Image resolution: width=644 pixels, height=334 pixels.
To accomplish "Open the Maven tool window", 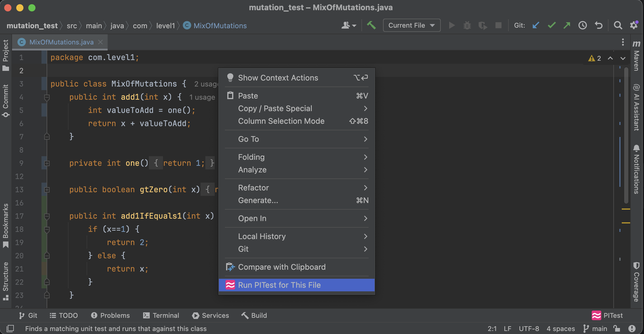I will [x=636, y=56].
